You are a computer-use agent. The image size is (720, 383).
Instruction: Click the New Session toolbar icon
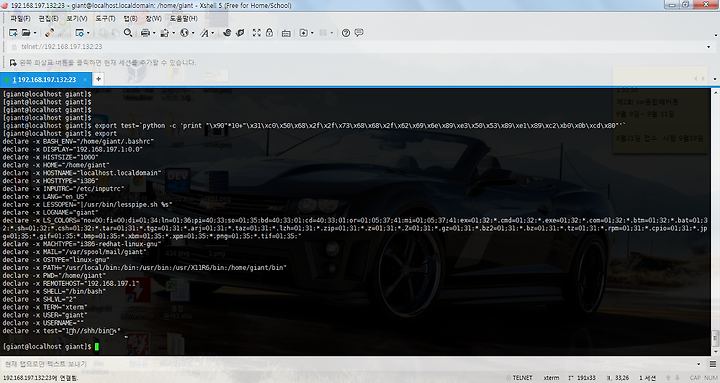coord(13,33)
